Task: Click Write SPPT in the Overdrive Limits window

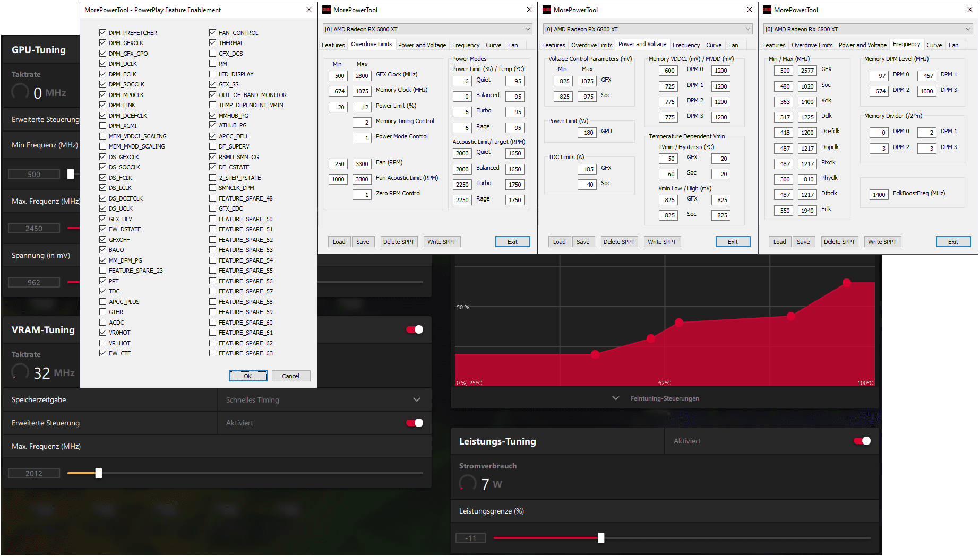Action: [442, 242]
